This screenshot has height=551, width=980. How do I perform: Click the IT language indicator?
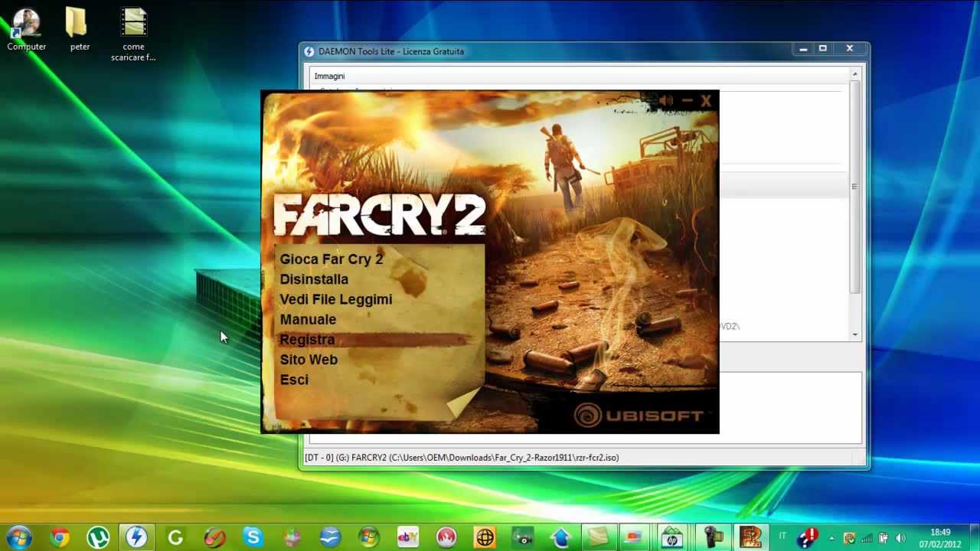tap(782, 536)
